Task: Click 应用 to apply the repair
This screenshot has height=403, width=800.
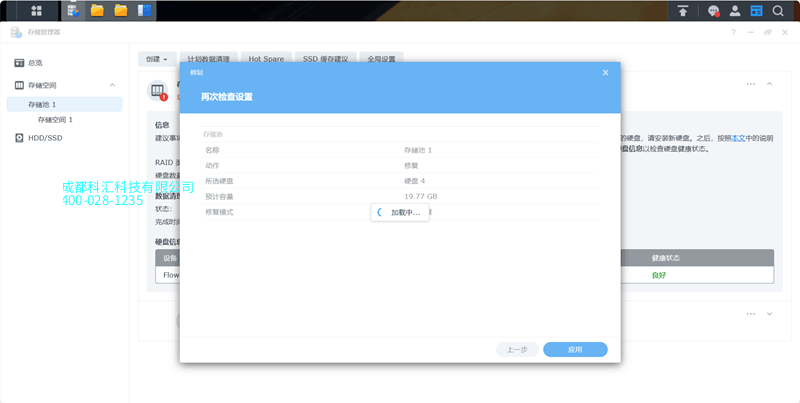Action: click(575, 349)
